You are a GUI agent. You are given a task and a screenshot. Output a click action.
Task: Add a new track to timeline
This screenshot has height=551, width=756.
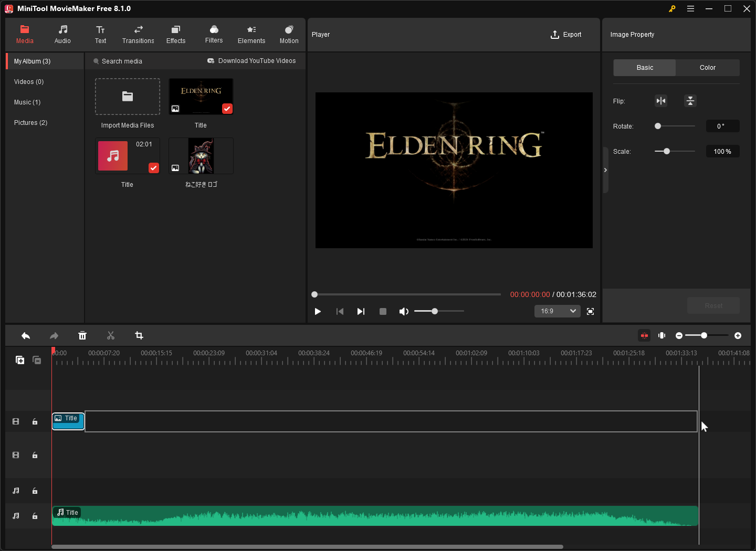[20, 360]
